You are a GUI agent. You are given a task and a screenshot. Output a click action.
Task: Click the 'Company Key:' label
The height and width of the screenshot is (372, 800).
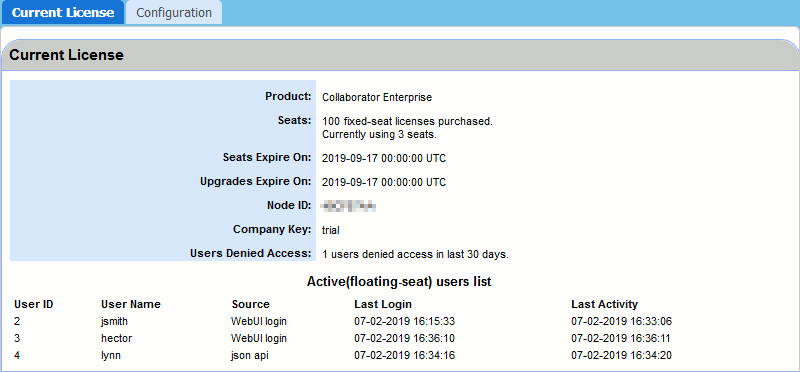(x=272, y=230)
